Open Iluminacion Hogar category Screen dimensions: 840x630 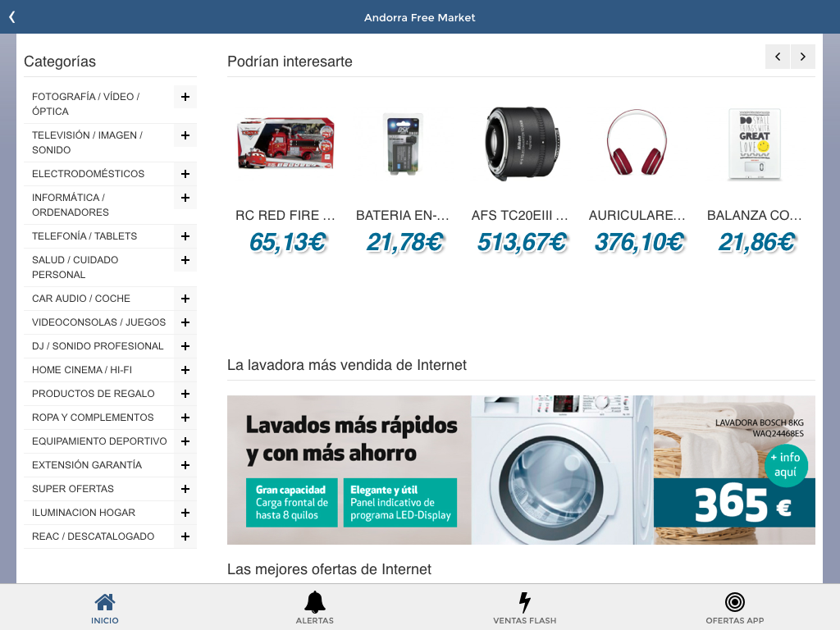[x=84, y=513]
